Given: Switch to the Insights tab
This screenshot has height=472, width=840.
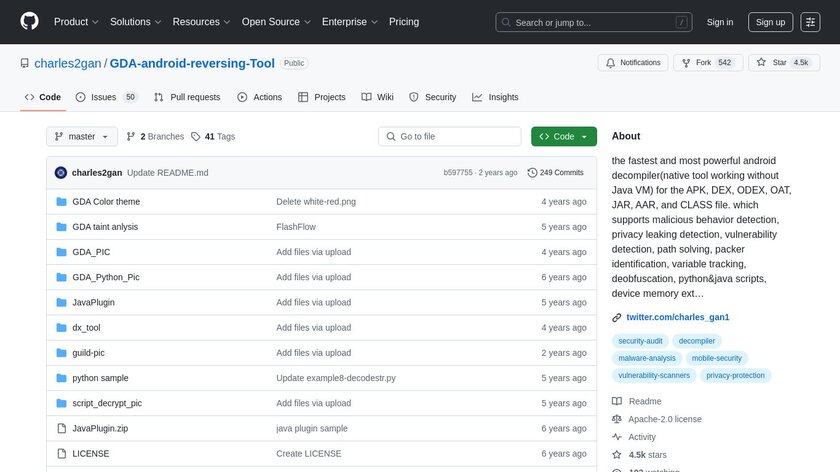Looking at the screenshot, I should (496, 97).
